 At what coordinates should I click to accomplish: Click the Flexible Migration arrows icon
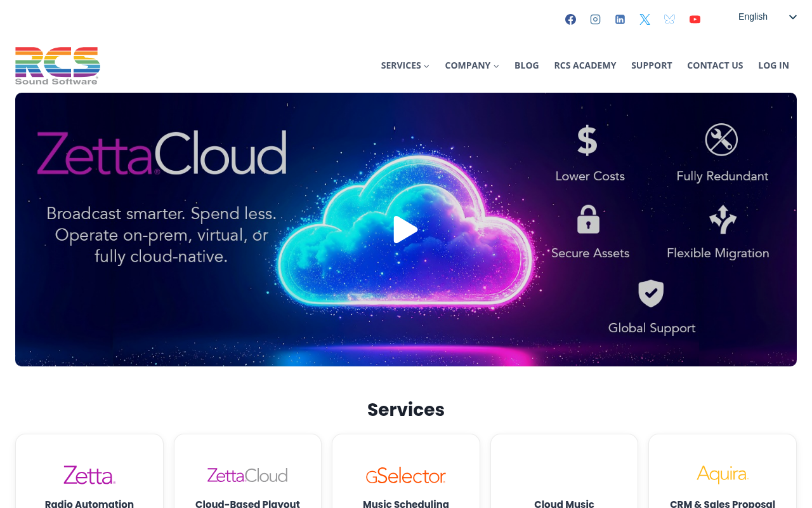point(723,219)
